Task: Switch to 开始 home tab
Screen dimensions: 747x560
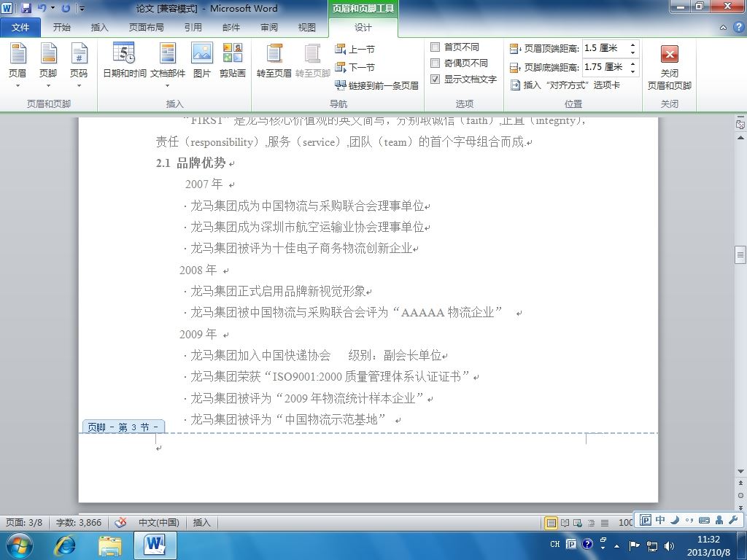Action: point(61,27)
